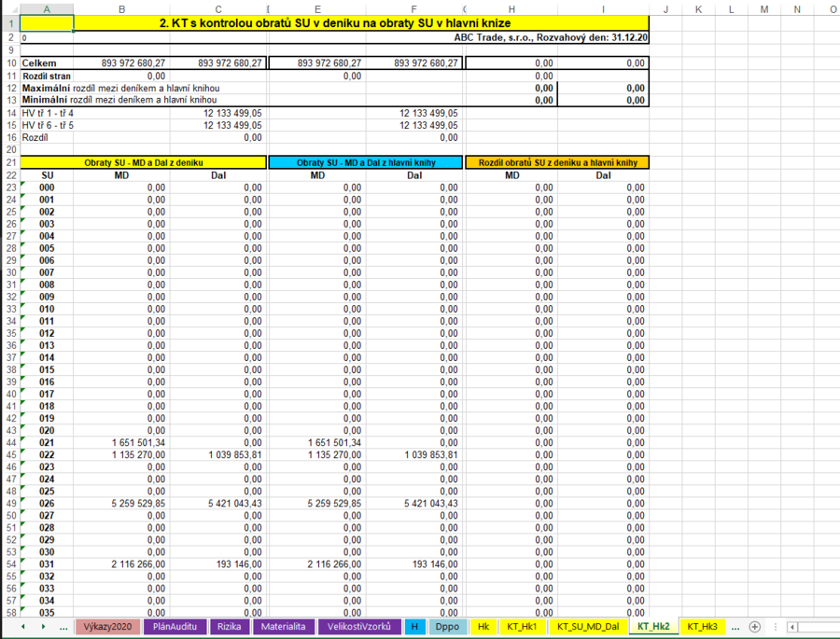Open the VelikostiVzorků sheet tab
Screen dimensions: 840x639
[358, 627]
